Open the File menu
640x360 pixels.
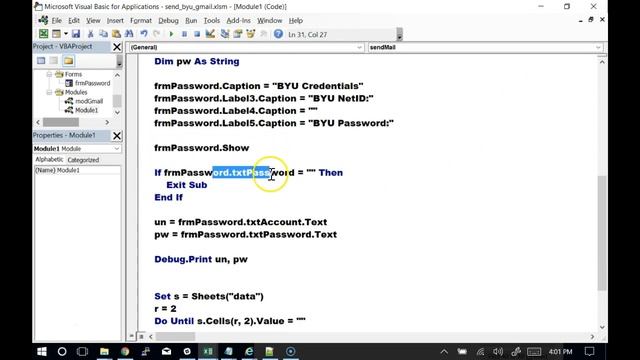tap(56, 20)
